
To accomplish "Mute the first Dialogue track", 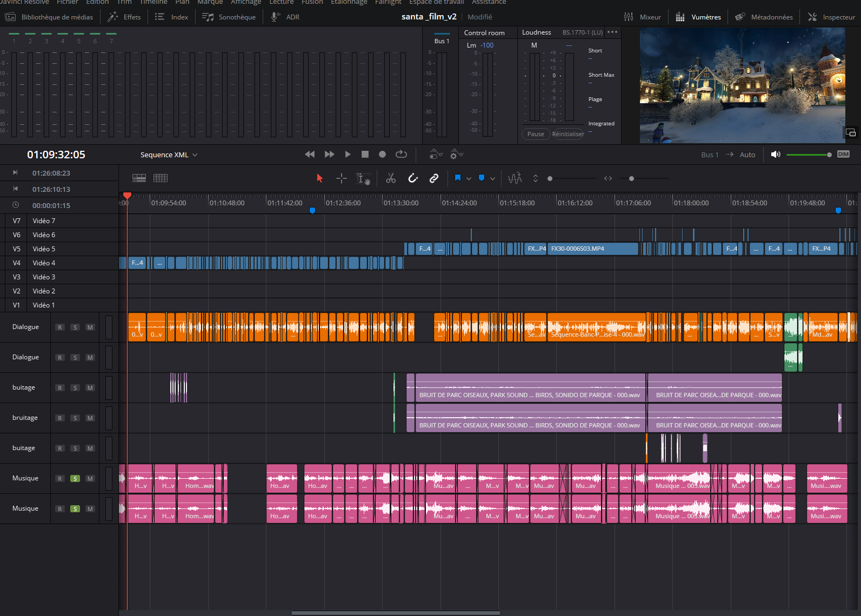I will click(90, 327).
